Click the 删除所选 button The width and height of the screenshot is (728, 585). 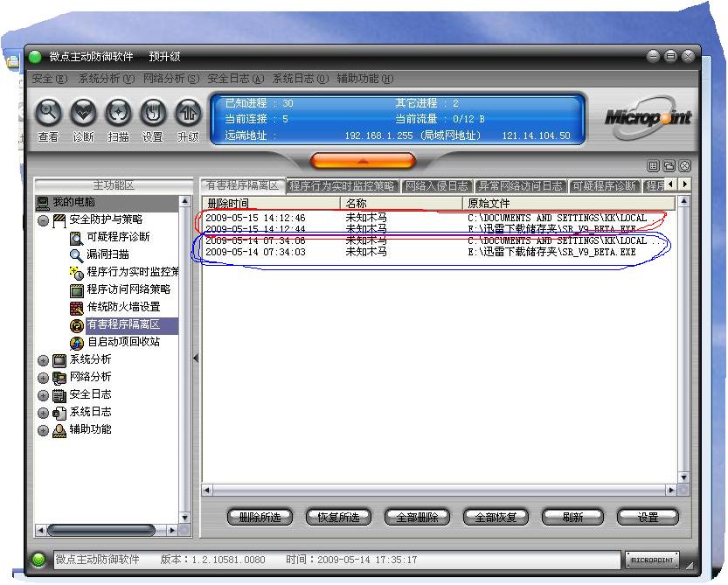point(260,517)
